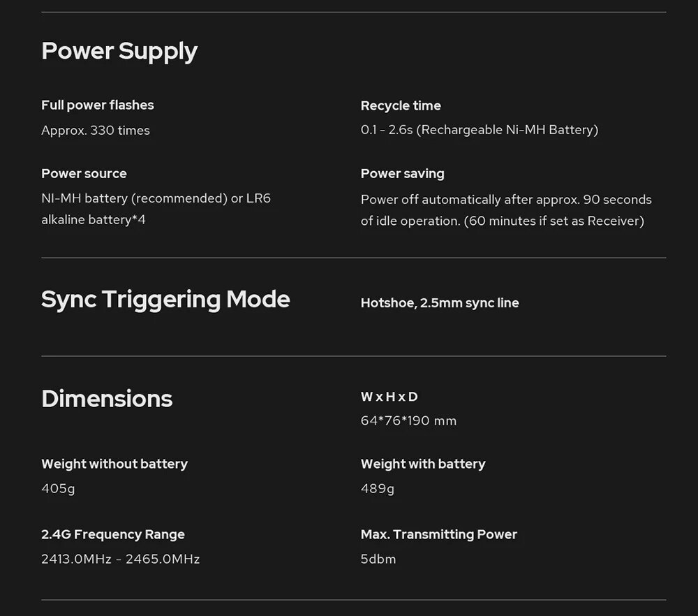Click the 405g weight value
Image resolution: width=698 pixels, height=616 pixels.
point(59,489)
